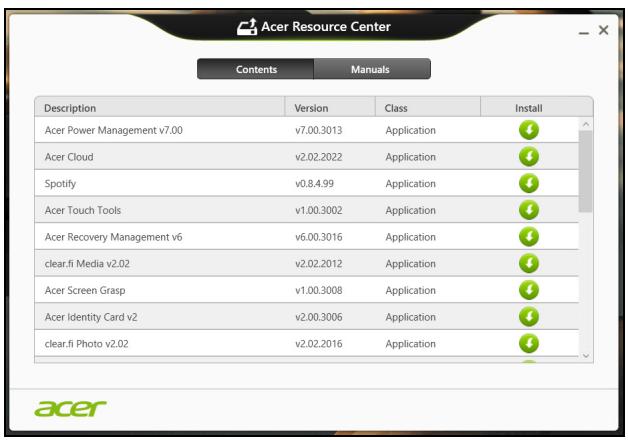Click the Application class cell for Spotify

pyautogui.click(x=411, y=184)
